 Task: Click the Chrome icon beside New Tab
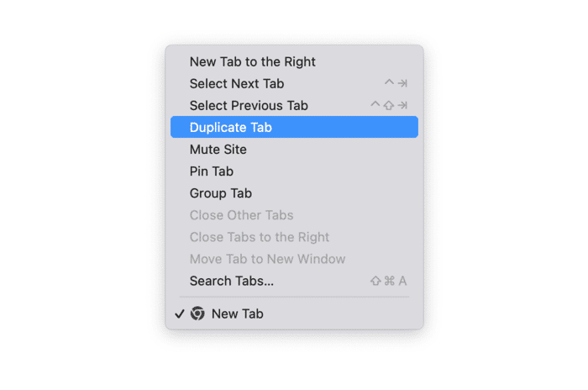point(197,314)
